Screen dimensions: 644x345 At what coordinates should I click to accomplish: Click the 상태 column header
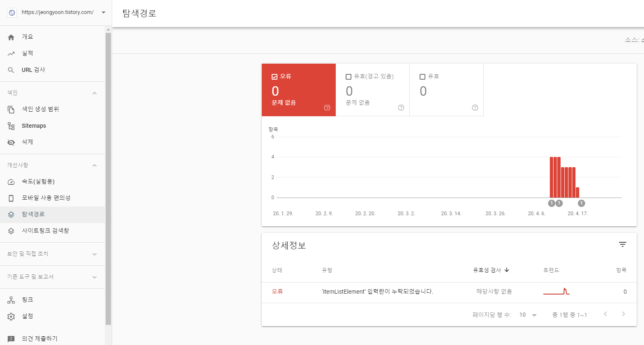(x=277, y=270)
